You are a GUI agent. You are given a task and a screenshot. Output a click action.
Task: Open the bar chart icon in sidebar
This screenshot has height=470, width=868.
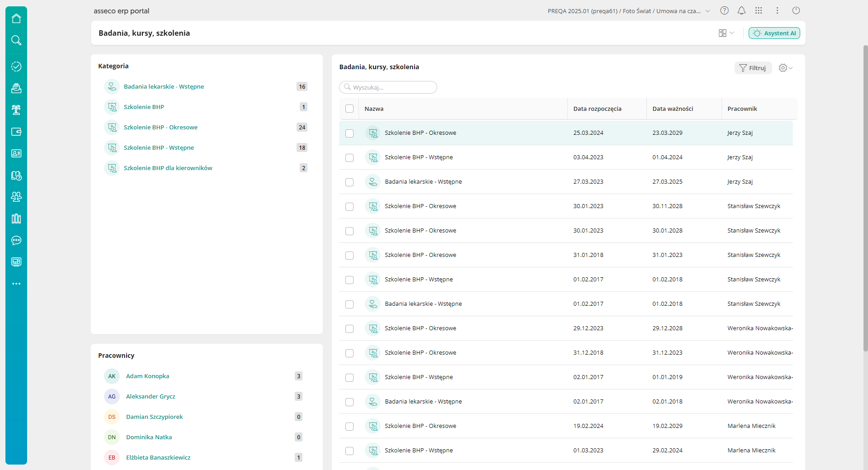[x=16, y=218]
